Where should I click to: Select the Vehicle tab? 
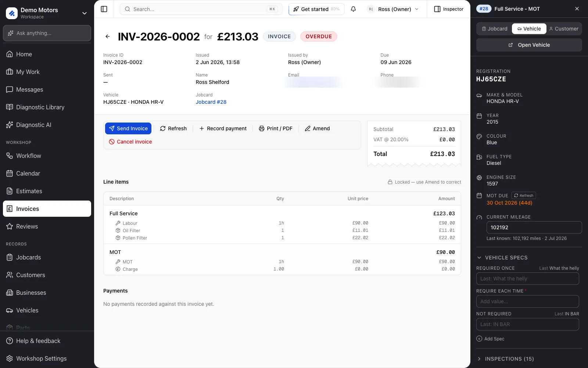coord(529,29)
